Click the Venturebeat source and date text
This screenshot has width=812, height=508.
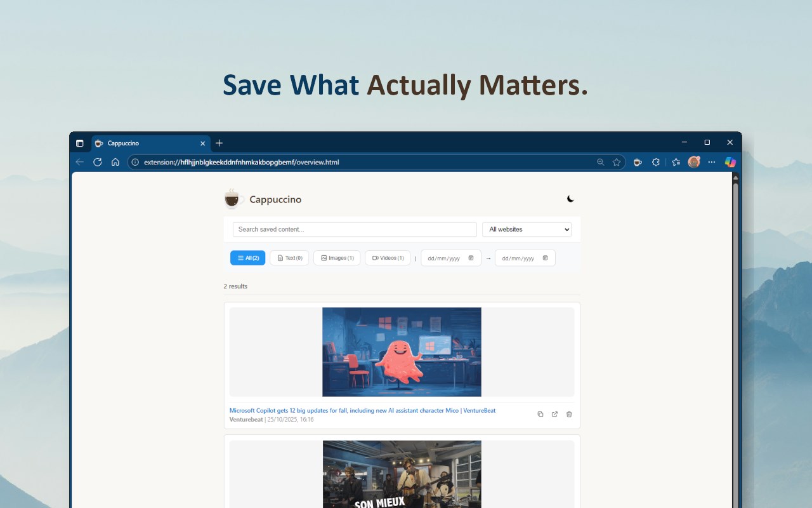pos(272,420)
